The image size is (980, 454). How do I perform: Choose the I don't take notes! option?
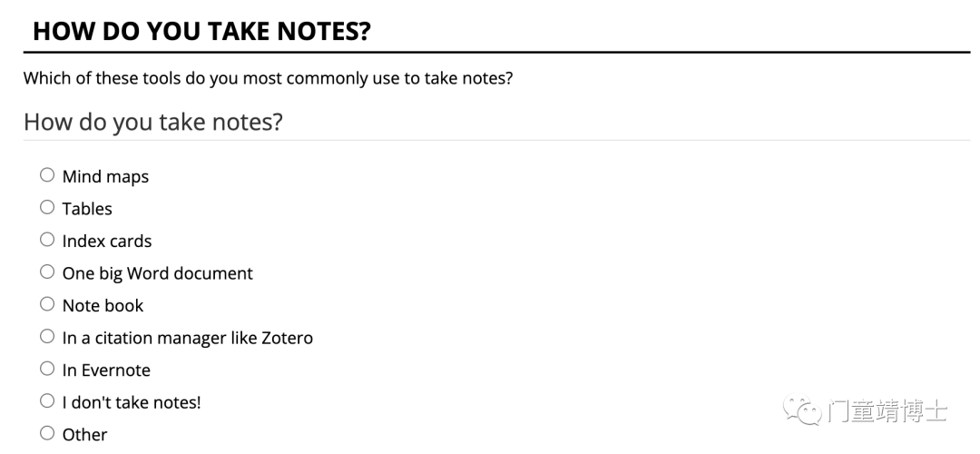(x=47, y=400)
